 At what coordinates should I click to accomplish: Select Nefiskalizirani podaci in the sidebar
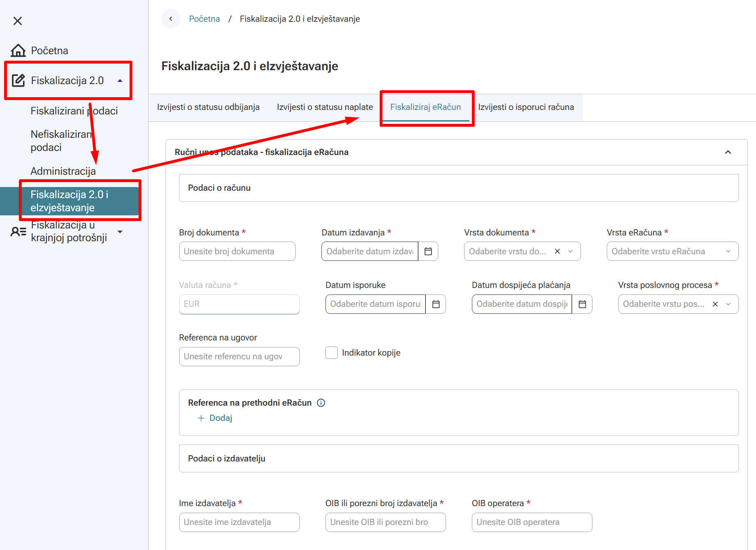61,141
